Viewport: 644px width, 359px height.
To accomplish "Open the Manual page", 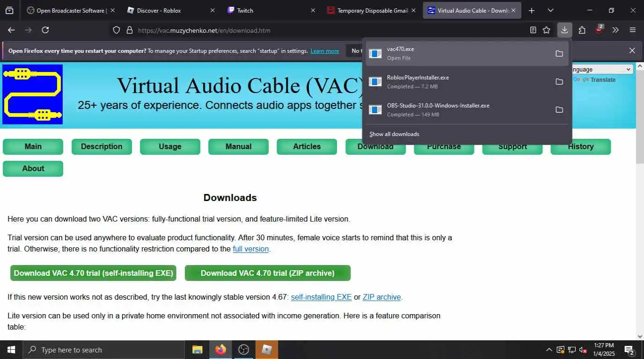I will pos(238,146).
